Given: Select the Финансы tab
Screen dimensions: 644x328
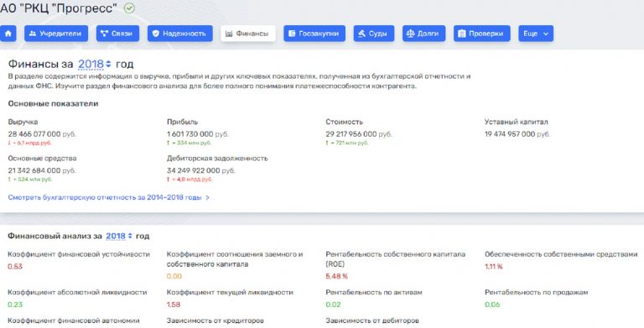Looking at the screenshot, I should [x=248, y=34].
